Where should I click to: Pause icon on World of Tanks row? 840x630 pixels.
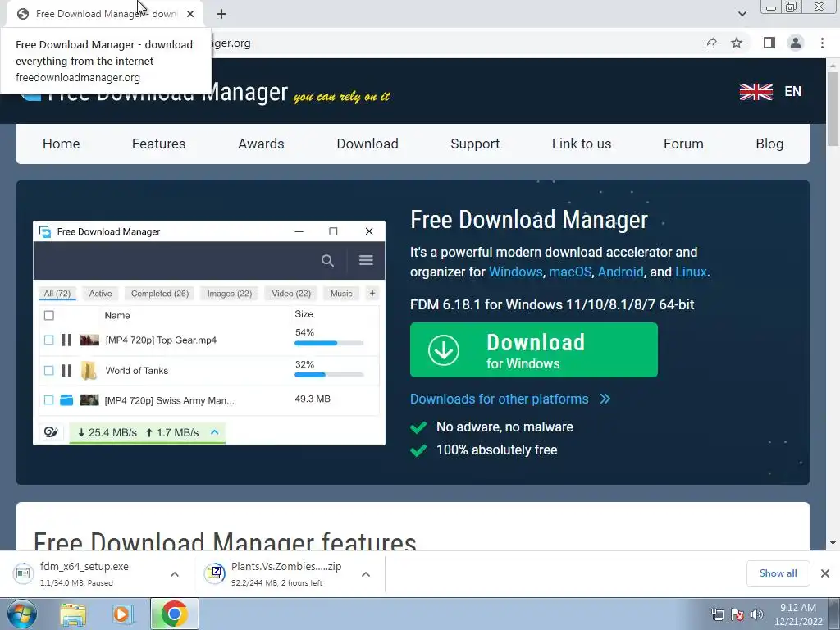(66, 370)
